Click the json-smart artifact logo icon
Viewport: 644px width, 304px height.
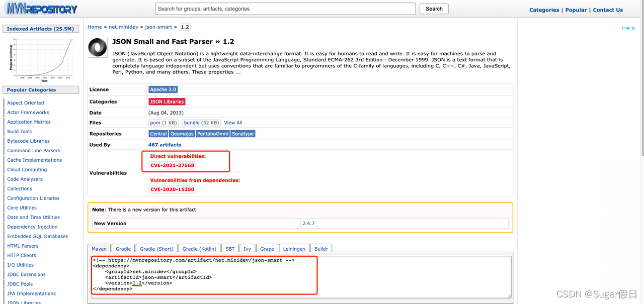pyautogui.click(x=98, y=48)
